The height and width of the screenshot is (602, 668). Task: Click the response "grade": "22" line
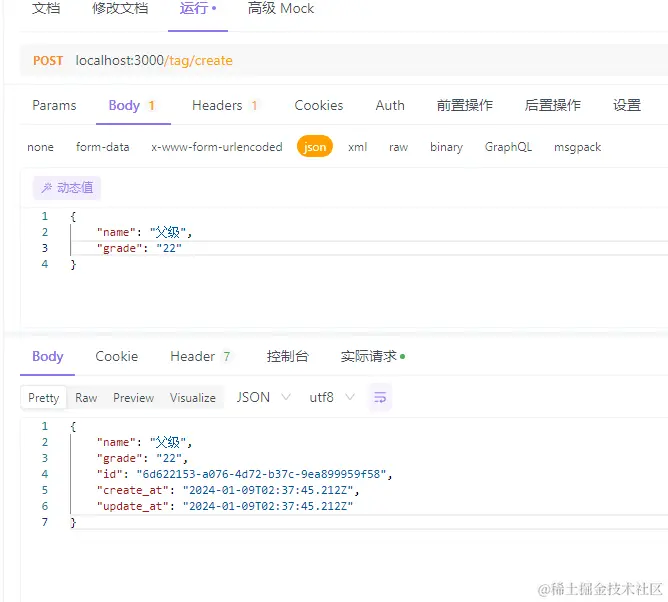tap(142, 458)
